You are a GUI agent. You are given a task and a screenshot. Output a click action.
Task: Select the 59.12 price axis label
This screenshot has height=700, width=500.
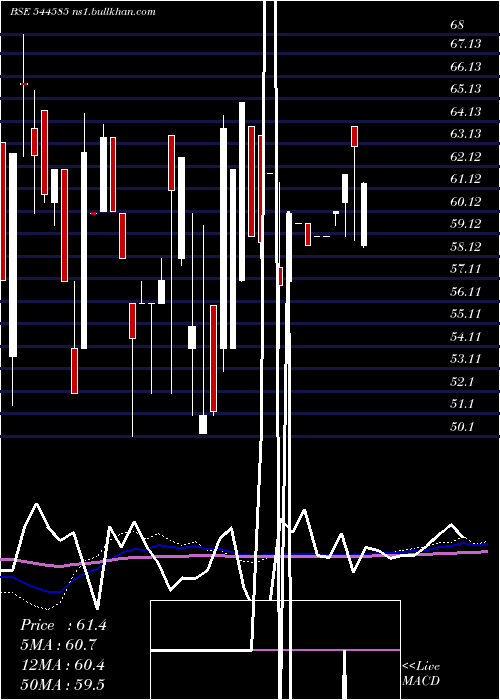(x=466, y=224)
